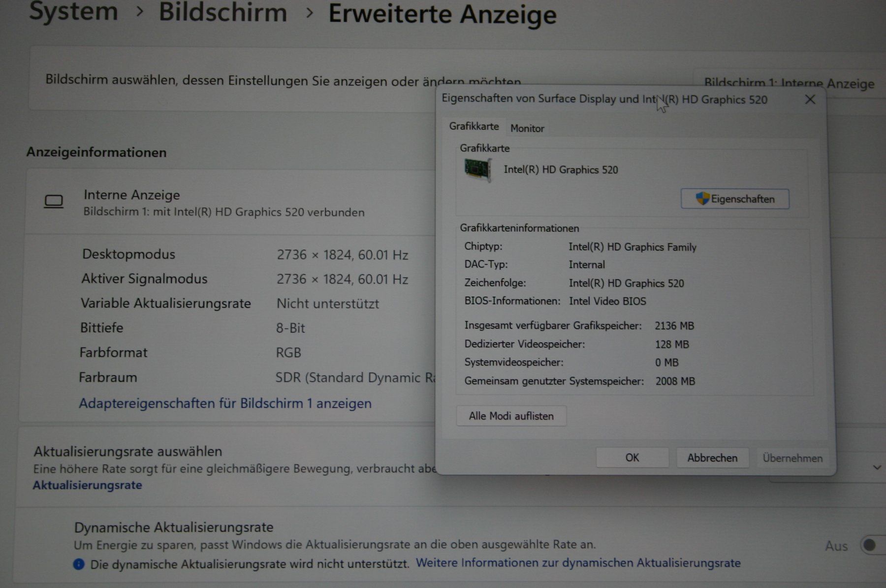Viewport: 886px width, 588px height.
Task: Go to Bildschirm breadcrumb
Action: click(x=222, y=12)
